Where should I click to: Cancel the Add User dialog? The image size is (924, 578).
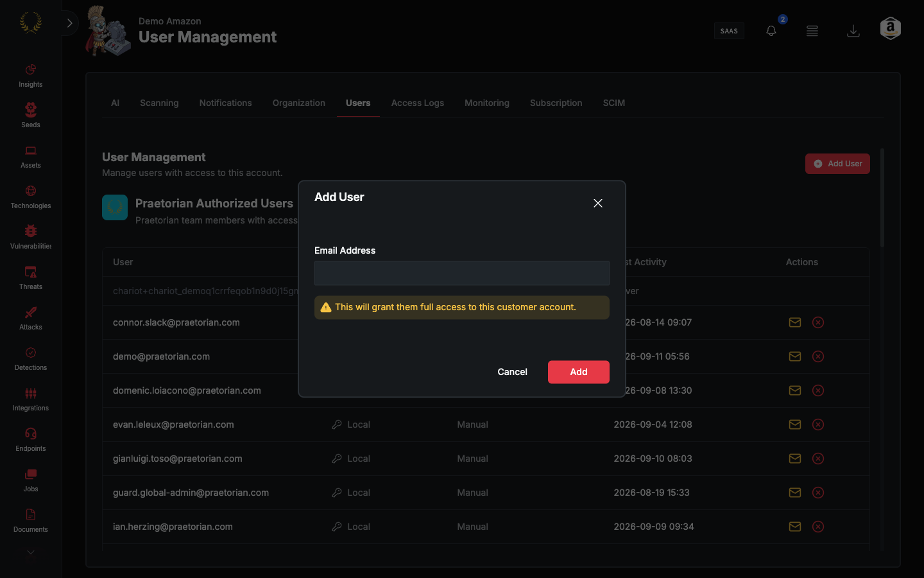click(x=512, y=372)
